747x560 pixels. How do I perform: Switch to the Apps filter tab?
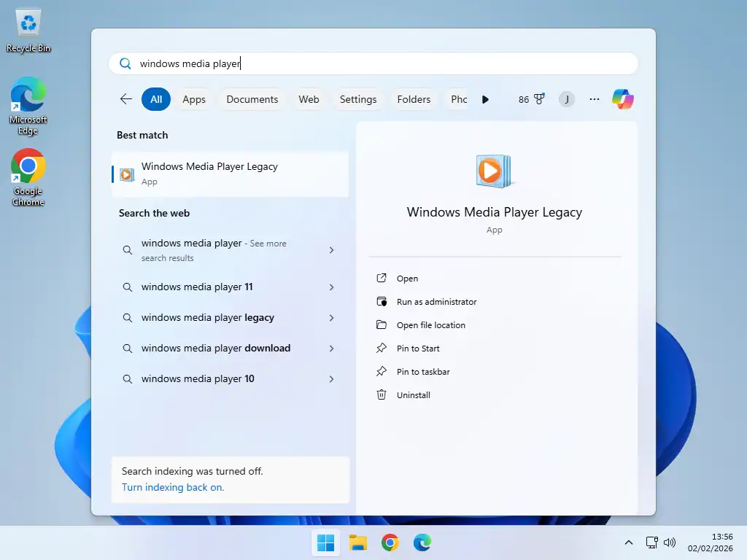pos(194,98)
